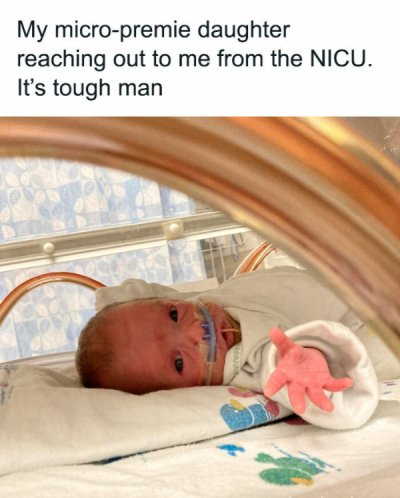Click the small blue figure print on the sheet
Screen dimensions: 400x498
coord(230,450)
